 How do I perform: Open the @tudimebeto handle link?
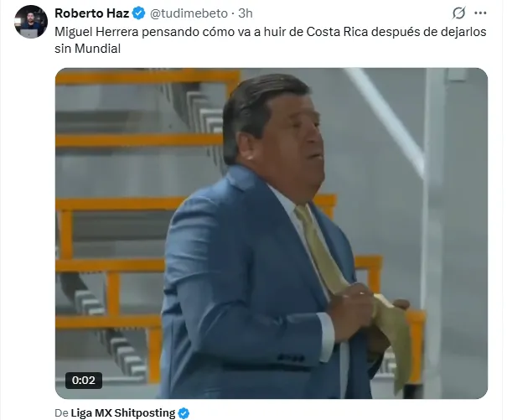189,13
